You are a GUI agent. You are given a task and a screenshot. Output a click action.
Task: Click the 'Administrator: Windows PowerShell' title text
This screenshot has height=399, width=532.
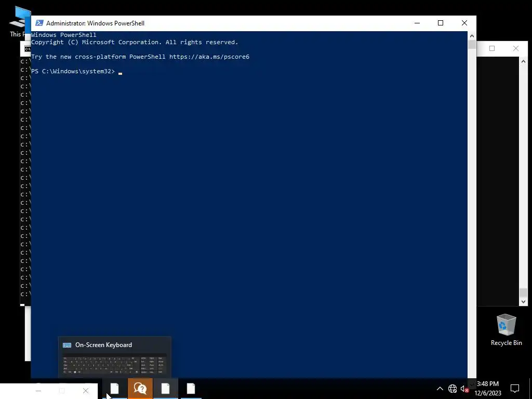coord(96,23)
